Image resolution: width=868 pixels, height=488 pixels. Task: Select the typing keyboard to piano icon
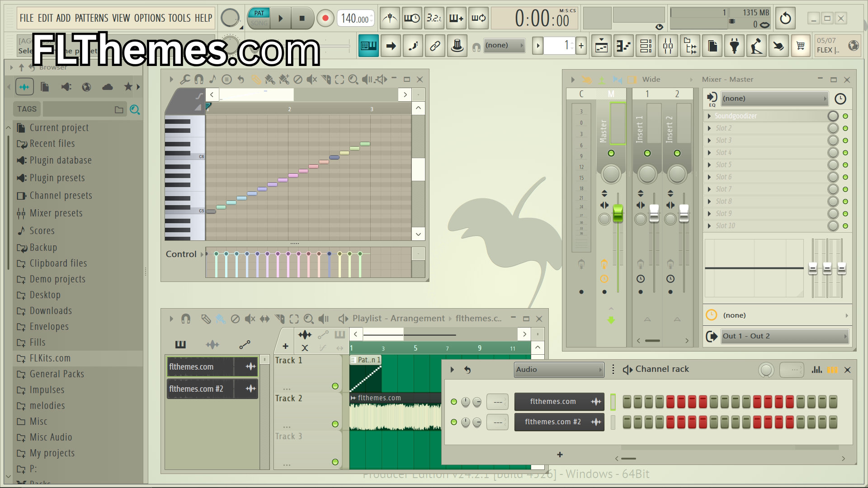point(368,46)
